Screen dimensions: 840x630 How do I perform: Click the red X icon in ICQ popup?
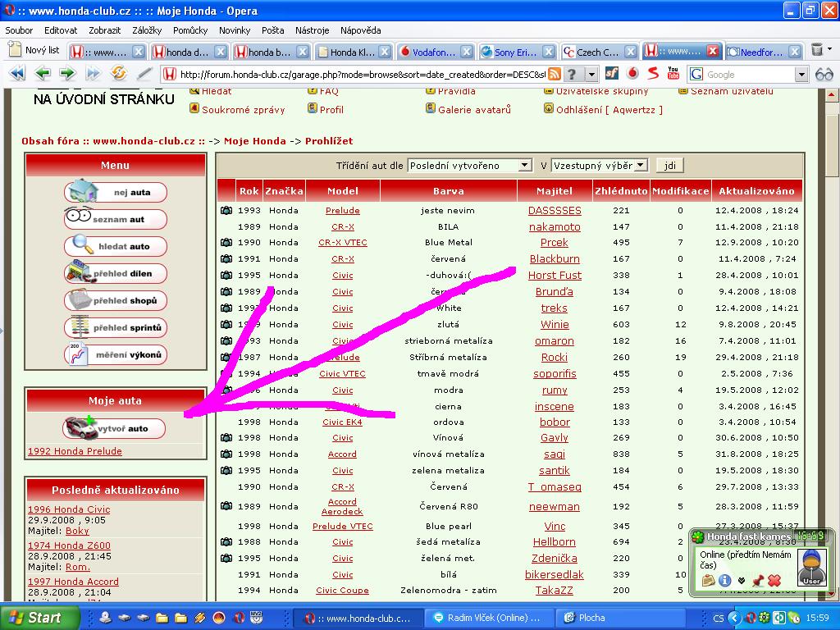point(774,580)
